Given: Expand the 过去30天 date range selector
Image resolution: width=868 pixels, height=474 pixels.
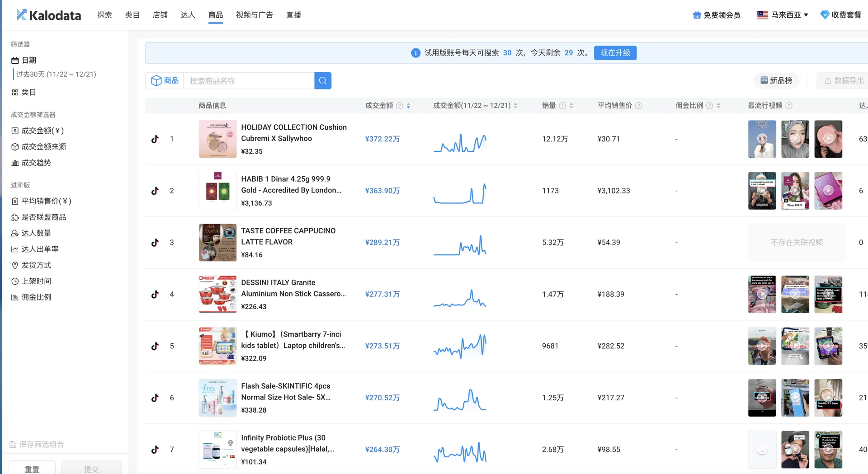Looking at the screenshot, I should click(57, 74).
